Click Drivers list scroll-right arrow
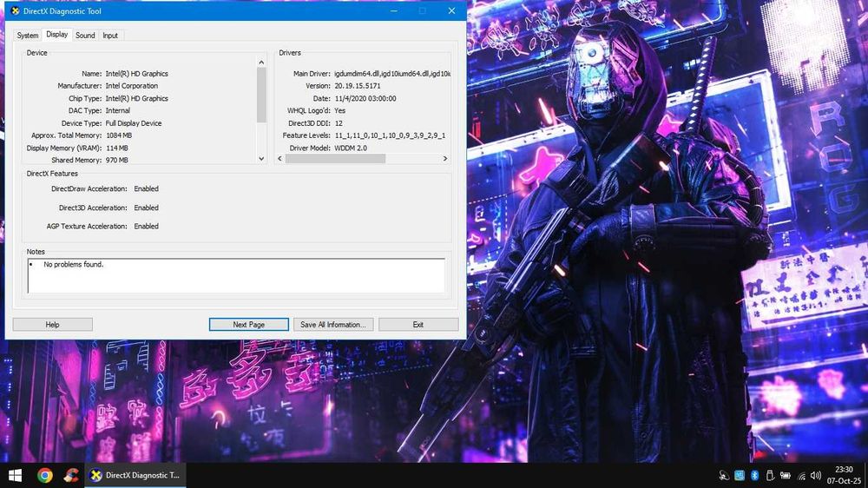The width and height of the screenshot is (868, 488). (445, 158)
